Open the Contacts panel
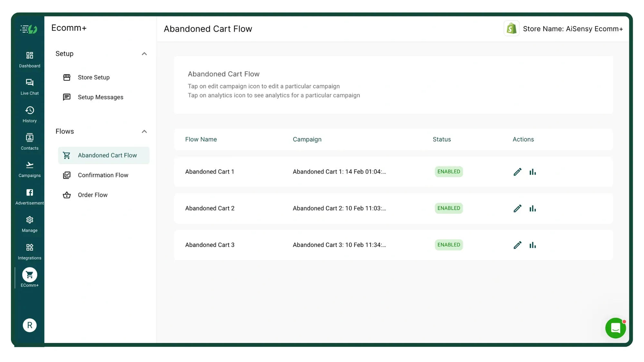Image resolution: width=644 pixels, height=362 pixels. pos(29,141)
